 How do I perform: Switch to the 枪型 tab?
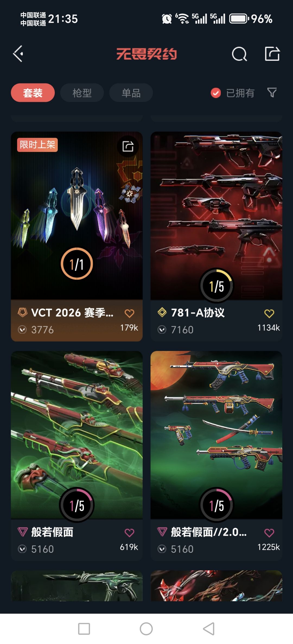click(82, 93)
